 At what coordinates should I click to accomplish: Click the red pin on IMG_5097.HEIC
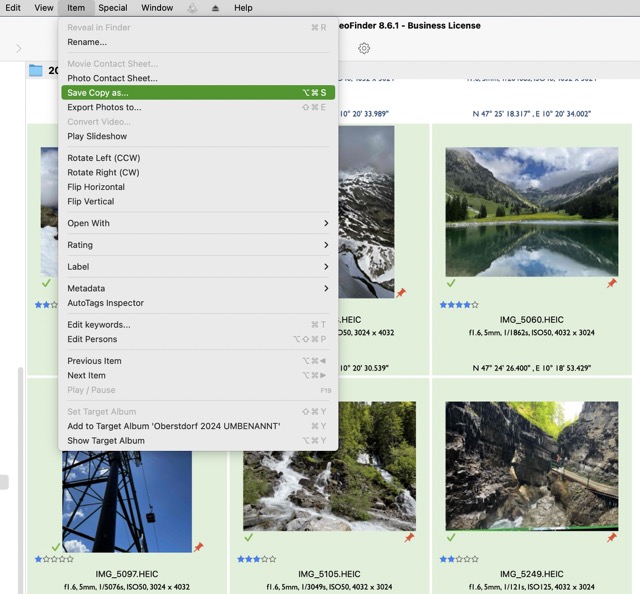pos(198,547)
